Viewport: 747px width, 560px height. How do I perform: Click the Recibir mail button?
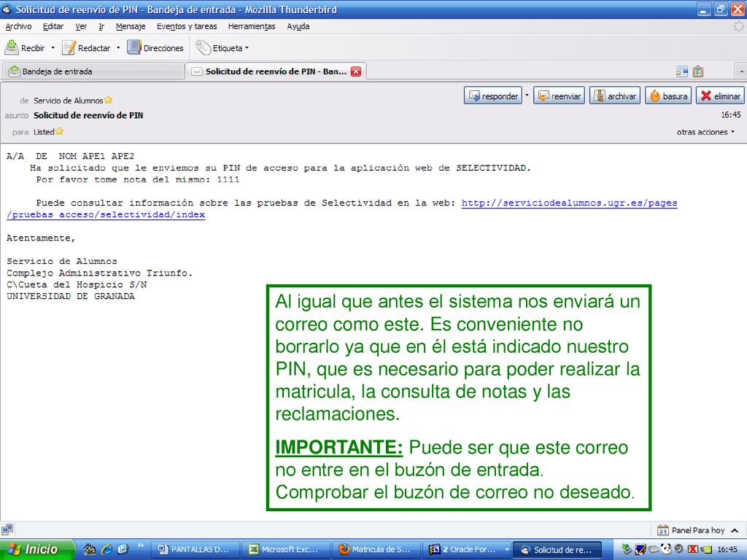click(x=25, y=47)
